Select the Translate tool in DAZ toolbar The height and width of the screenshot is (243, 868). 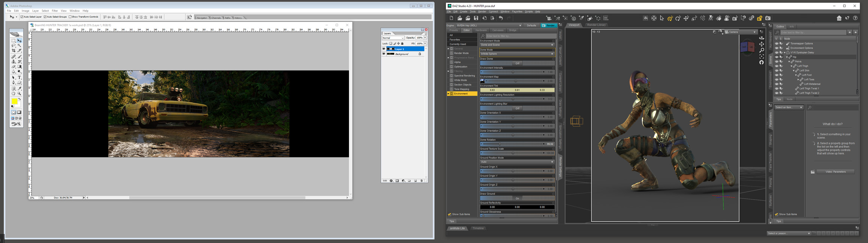(x=686, y=18)
